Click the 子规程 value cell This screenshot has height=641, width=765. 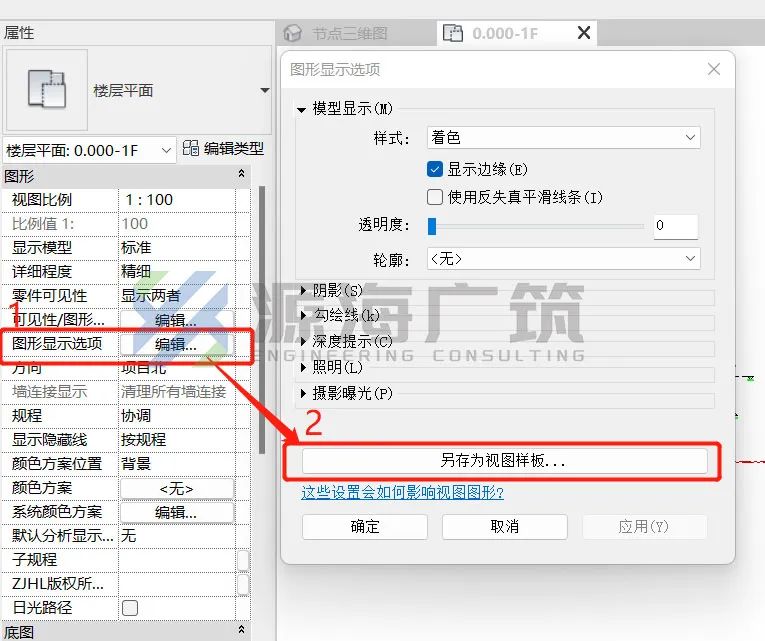[x=177, y=560]
